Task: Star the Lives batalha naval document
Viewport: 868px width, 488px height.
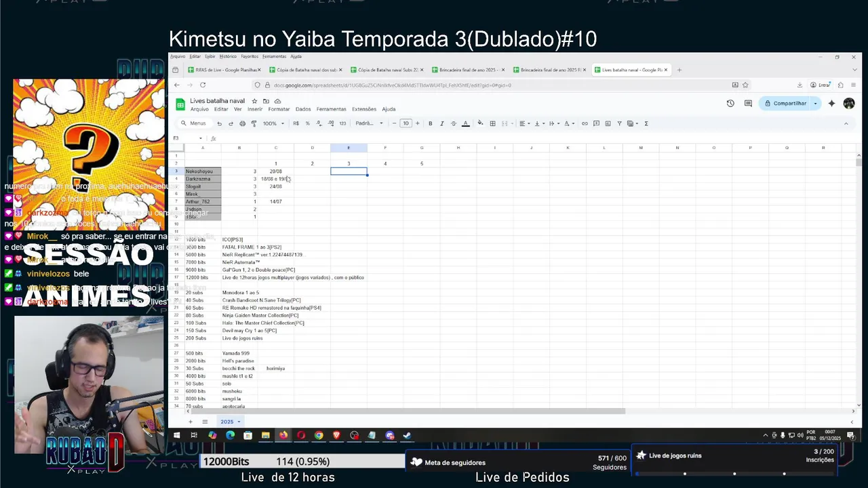Action: [255, 101]
